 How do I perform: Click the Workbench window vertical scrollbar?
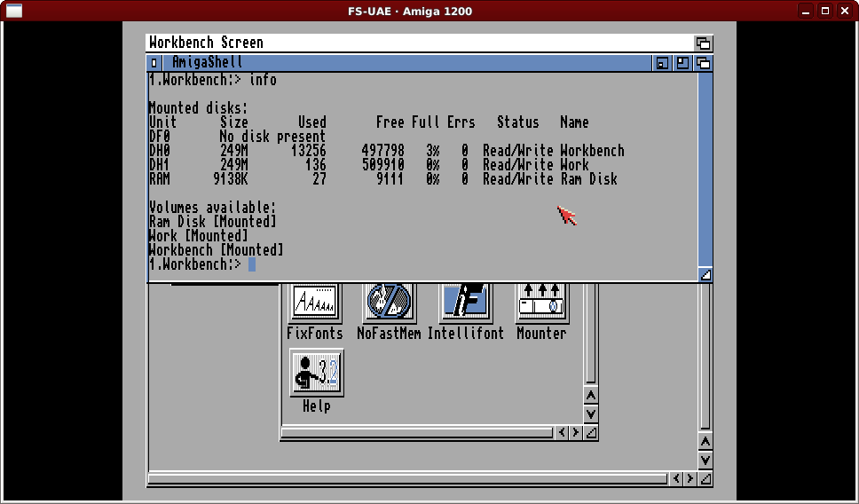coord(705,357)
